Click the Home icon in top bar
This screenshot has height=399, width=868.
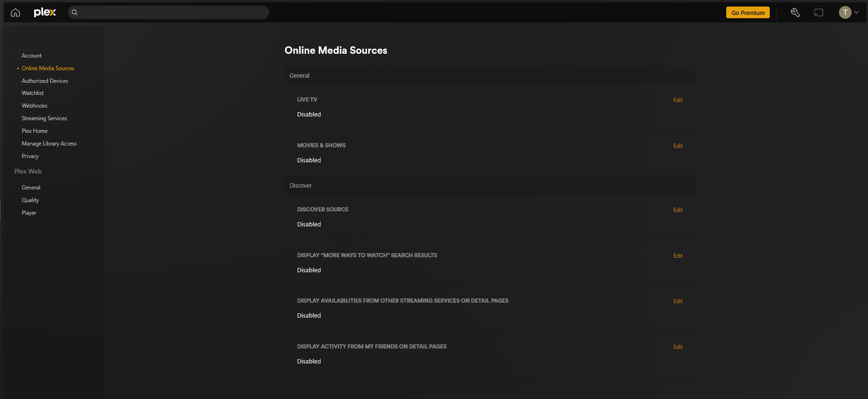(15, 13)
